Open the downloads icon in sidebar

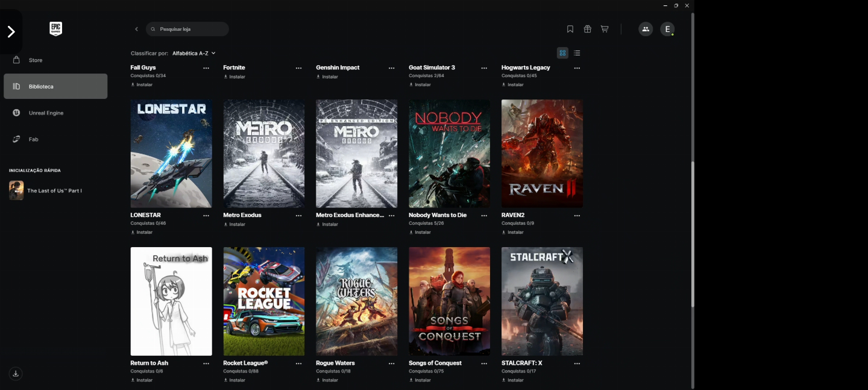16,374
